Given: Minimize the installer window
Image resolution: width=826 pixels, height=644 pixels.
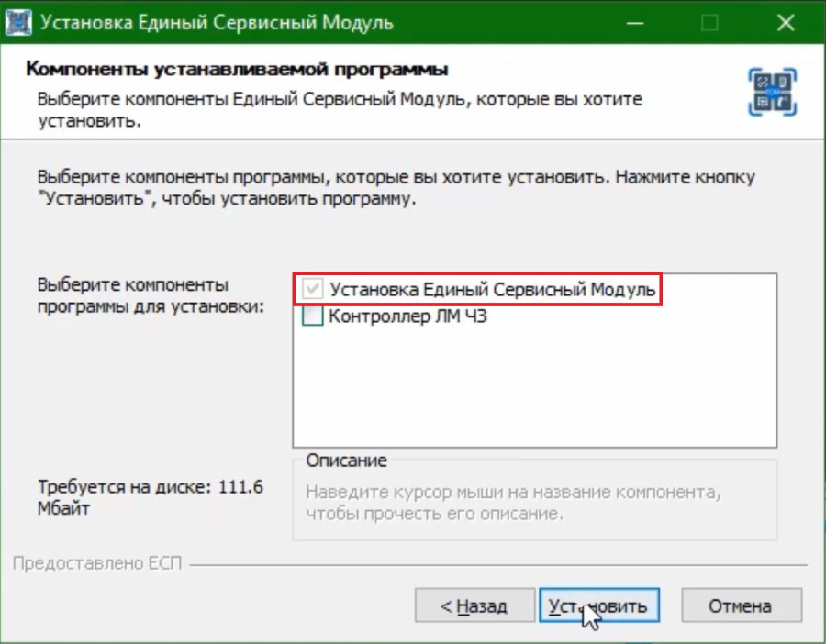Looking at the screenshot, I should (635, 23).
